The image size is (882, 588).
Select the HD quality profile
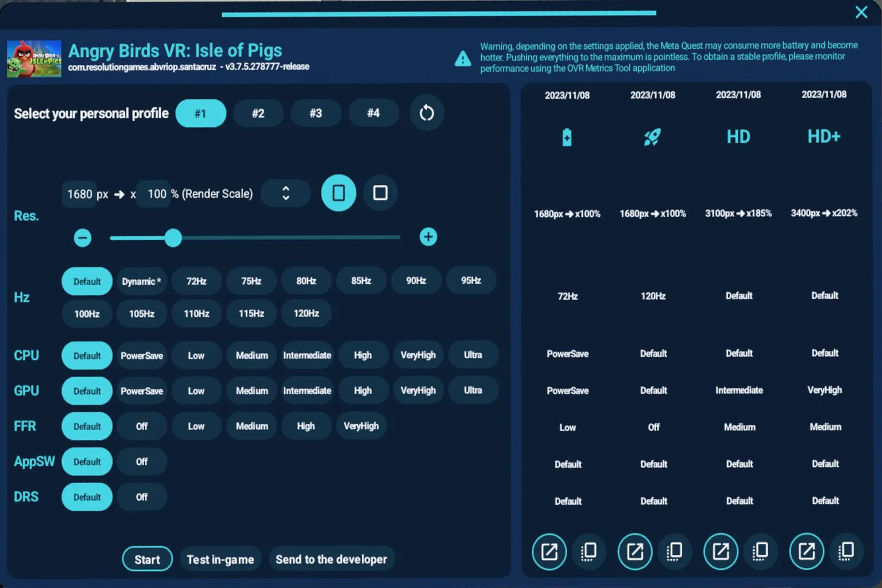click(738, 137)
